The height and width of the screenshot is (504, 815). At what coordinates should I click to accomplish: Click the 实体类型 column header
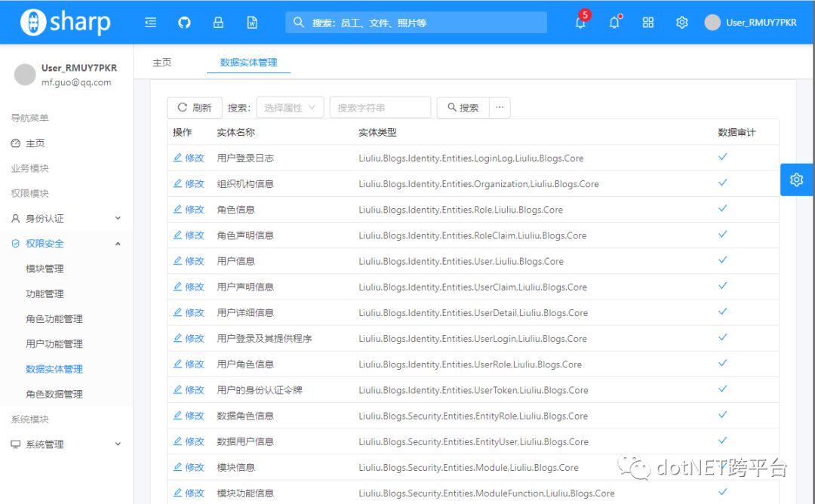click(377, 133)
